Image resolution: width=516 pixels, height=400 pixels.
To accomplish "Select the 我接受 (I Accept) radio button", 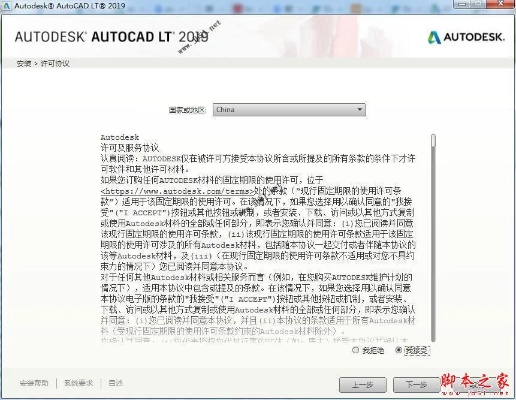I will pyautogui.click(x=399, y=350).
